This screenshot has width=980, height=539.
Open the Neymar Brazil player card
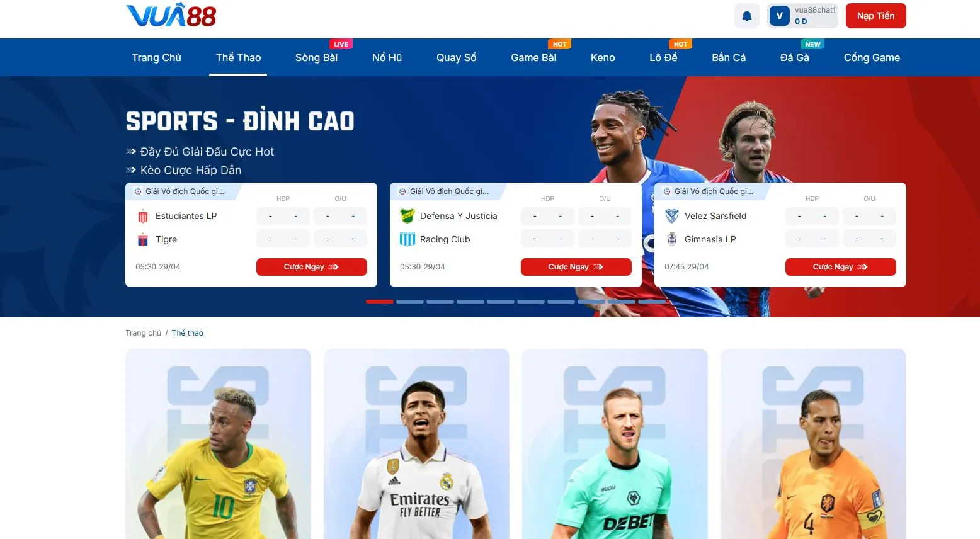point(218,444)
